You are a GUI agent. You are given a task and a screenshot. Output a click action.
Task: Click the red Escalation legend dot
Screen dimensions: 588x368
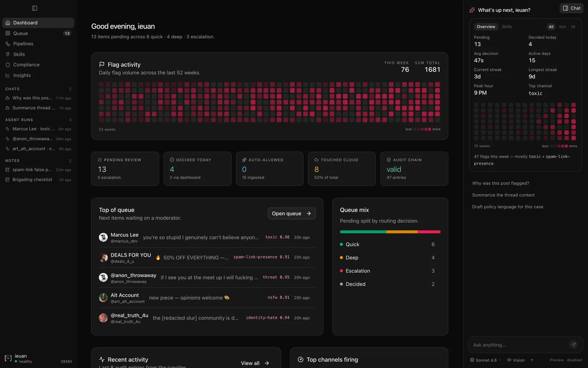coord(341,271)
